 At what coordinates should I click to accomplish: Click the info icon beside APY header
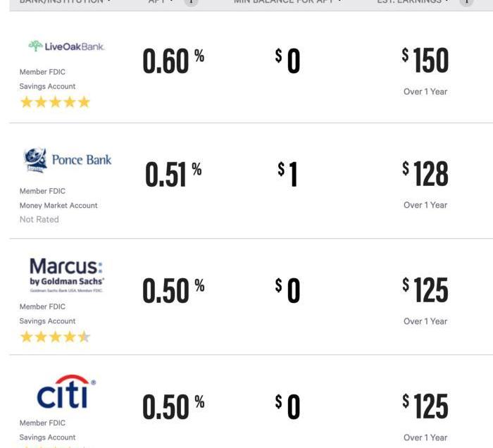[x=191, y=1]
